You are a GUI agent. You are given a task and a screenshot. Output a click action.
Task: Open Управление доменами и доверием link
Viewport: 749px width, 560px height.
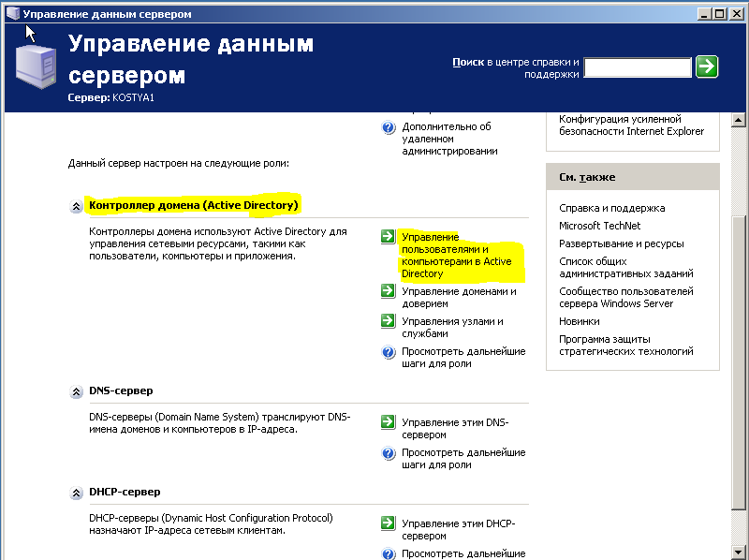coord(459,297)
